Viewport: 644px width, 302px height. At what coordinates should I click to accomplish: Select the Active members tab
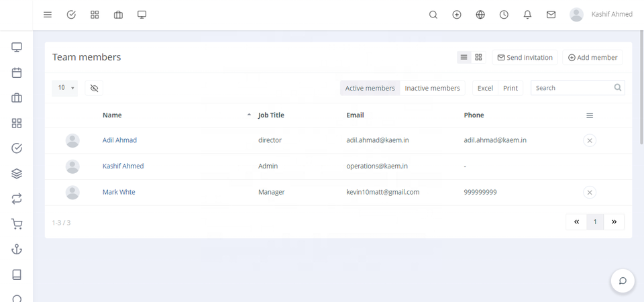coord(370,88)
